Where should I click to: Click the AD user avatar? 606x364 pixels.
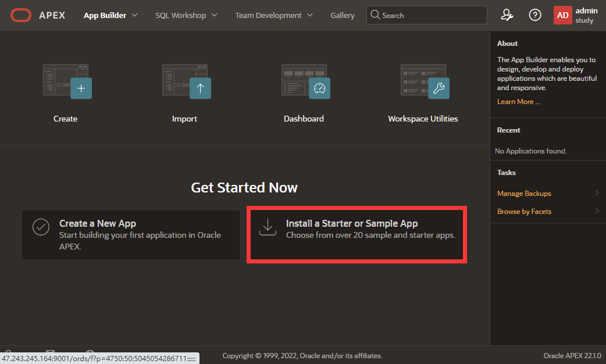[x=562, y=15]
